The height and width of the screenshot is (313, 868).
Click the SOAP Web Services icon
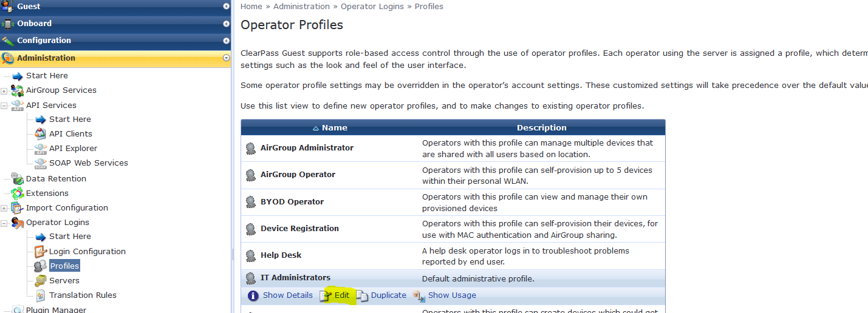click(41, 163)
